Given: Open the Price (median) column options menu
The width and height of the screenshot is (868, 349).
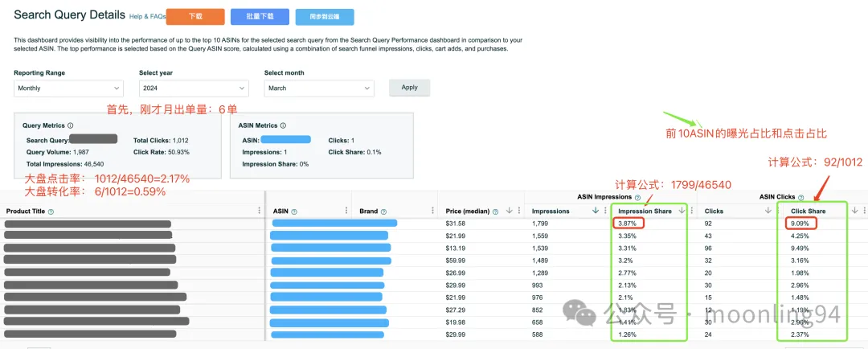Looking at the screenshot, I should pyautogui.click(x=519, y=211).
